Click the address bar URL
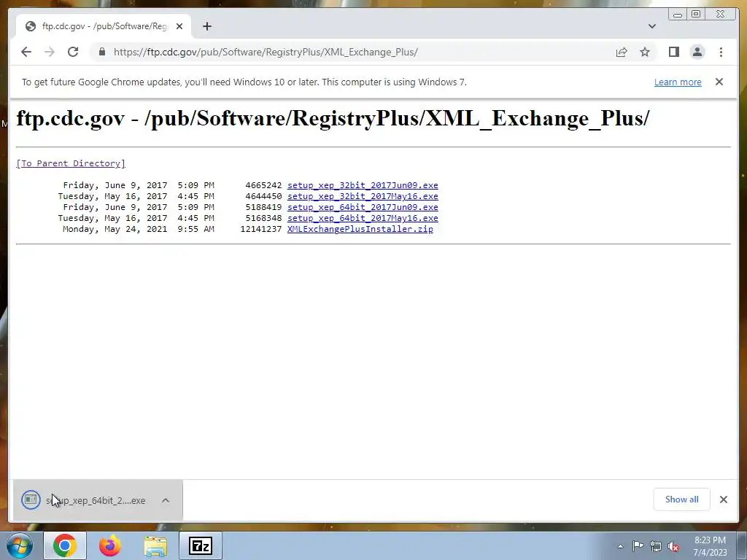This screenshot has width=747, height=560. point(266,52)
